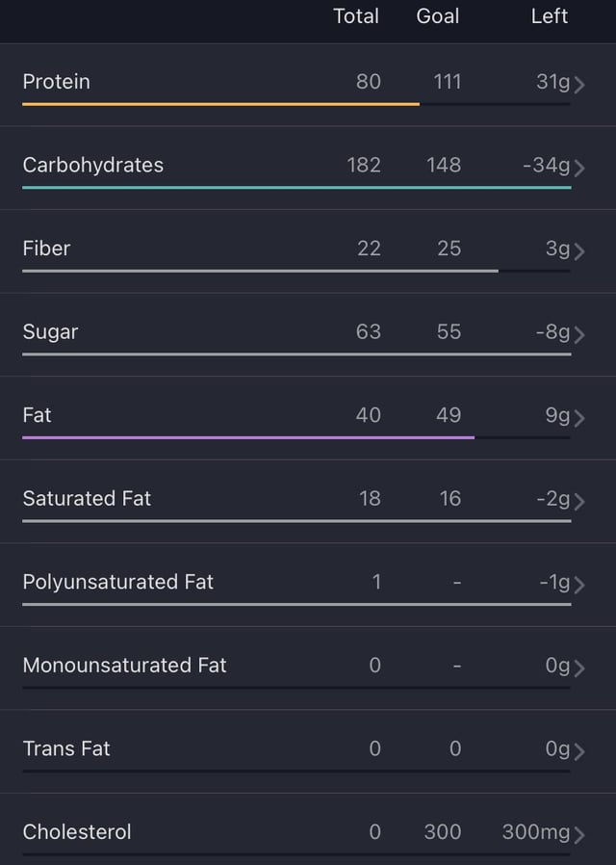The height and width of the screenshot is (865, 616).
Task: Open Fat details chevron arrow
Action: coord(579,418)
